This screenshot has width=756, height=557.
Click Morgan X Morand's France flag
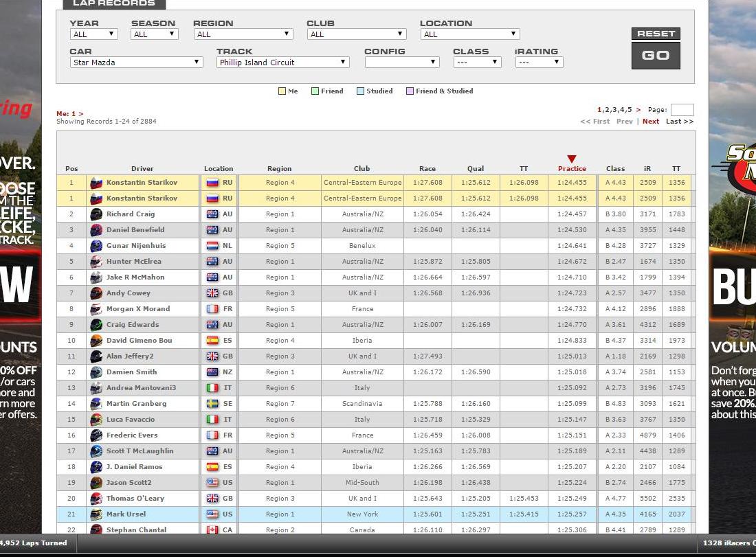click(212, 309)
